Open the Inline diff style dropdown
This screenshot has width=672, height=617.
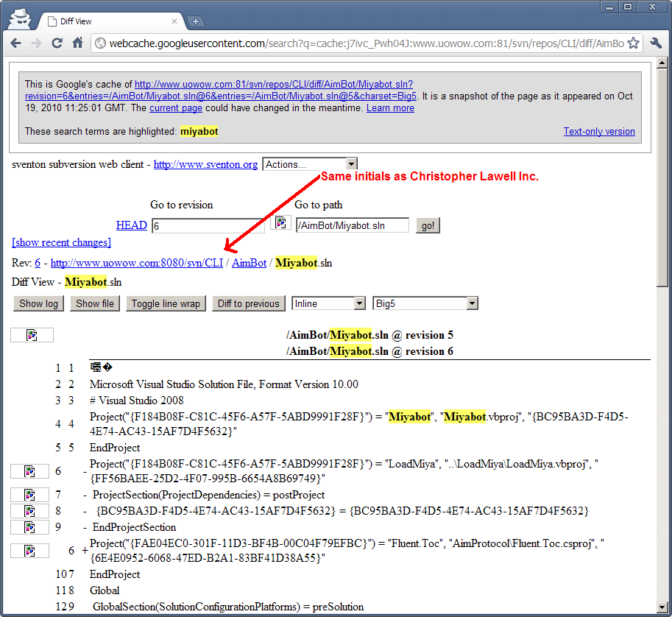[x=328, y=303]
